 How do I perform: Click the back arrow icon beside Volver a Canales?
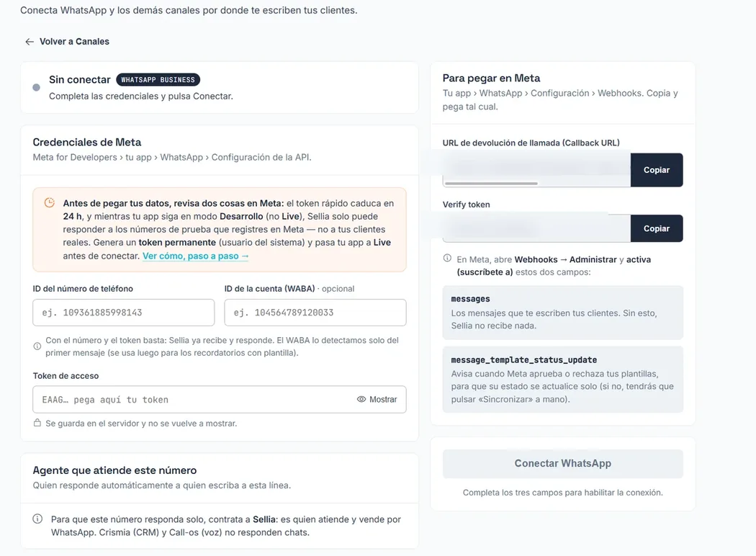(30, 42)
